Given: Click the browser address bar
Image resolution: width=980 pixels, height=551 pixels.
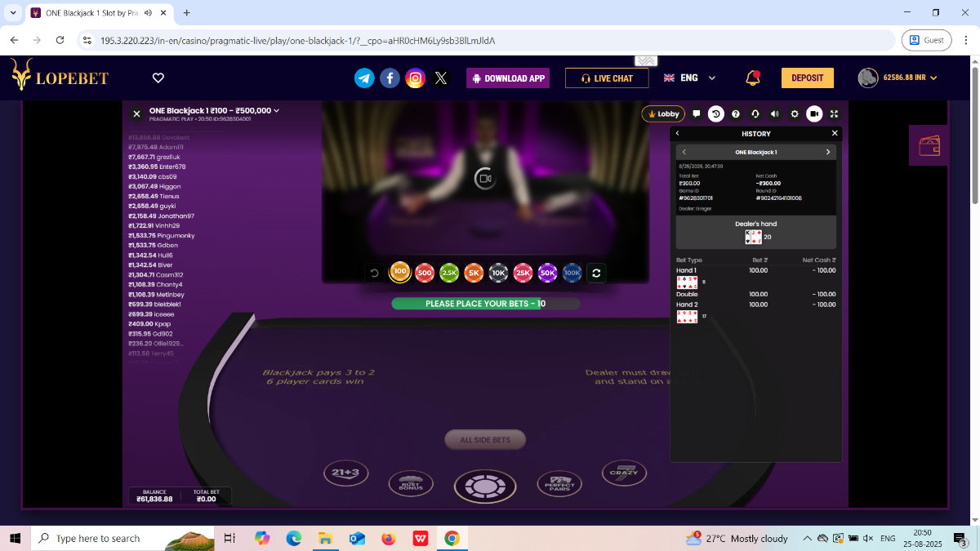Looking at the screenshot, I should click(x=486, y=40).
